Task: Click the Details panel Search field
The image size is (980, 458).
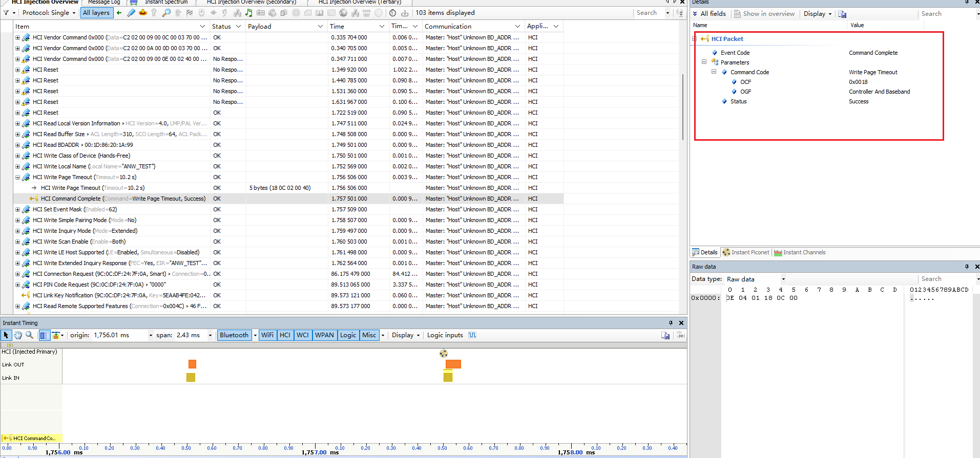Action: click(x=947, y=14)
